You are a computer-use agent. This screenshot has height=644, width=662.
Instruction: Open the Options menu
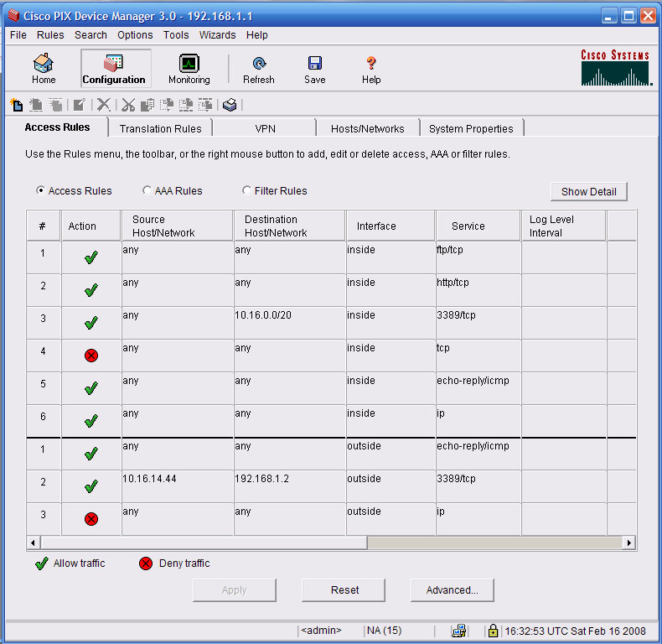[135, 35]
